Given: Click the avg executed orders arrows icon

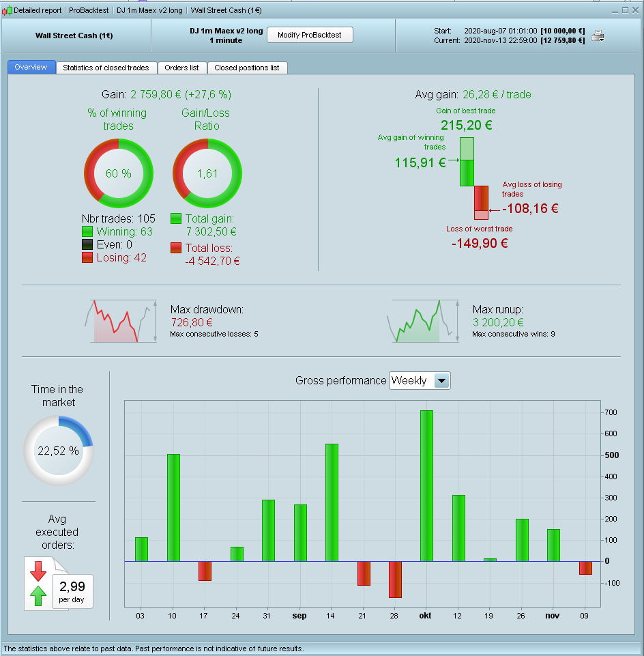Looking at the screenshot, I should (x=38, y=584).
